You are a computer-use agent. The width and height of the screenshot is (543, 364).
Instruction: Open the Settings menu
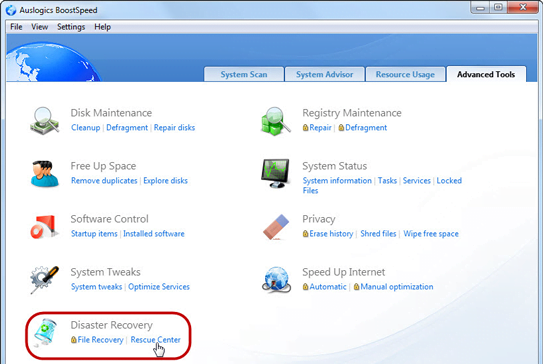[71, 27]
